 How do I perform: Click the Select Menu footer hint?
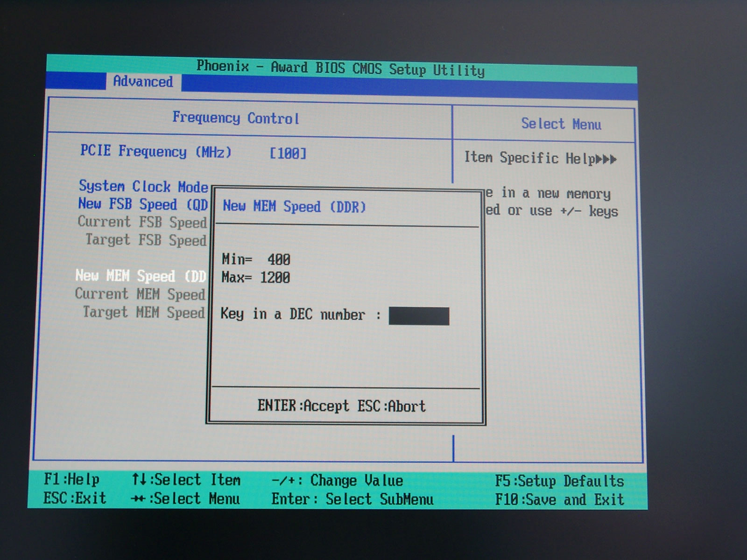pos(185,498)
